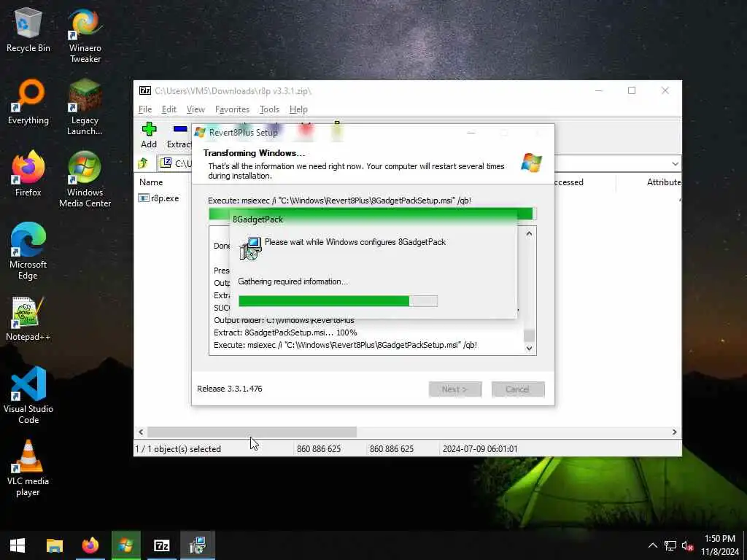Open Winaero Tweaker desktop shortcut
Screen dimensions: 747x560
85,36
